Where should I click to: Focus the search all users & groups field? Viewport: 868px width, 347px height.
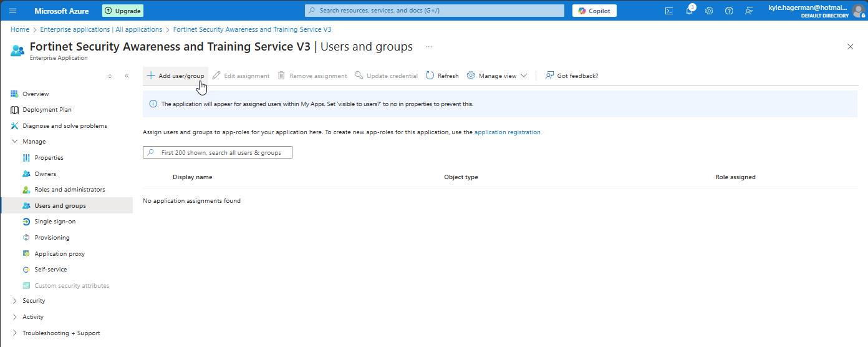point(218,152)
